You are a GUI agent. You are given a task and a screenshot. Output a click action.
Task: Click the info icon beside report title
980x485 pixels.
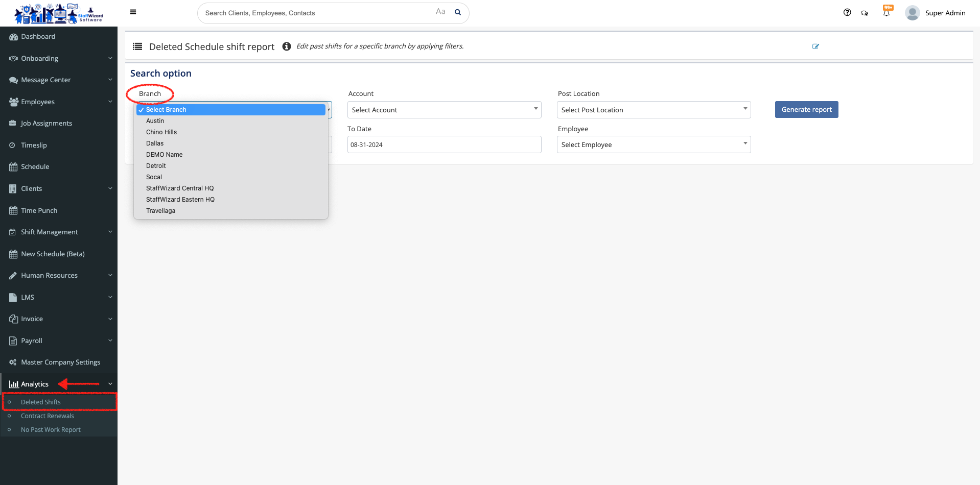point(287,46)
